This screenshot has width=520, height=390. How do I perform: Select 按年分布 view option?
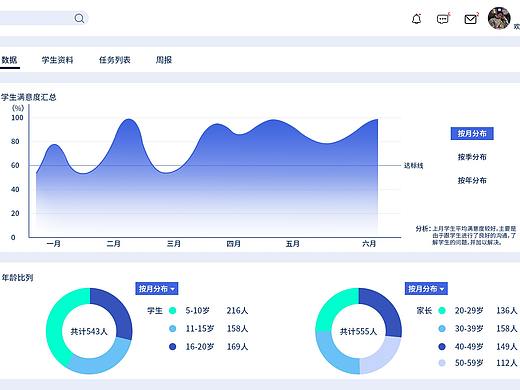point(472,180)
